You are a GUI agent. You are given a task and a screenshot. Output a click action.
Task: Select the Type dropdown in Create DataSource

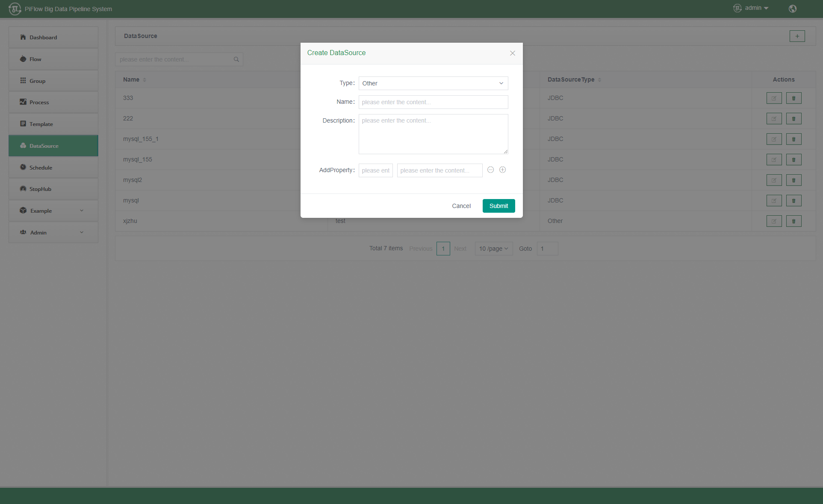(433, 83)
